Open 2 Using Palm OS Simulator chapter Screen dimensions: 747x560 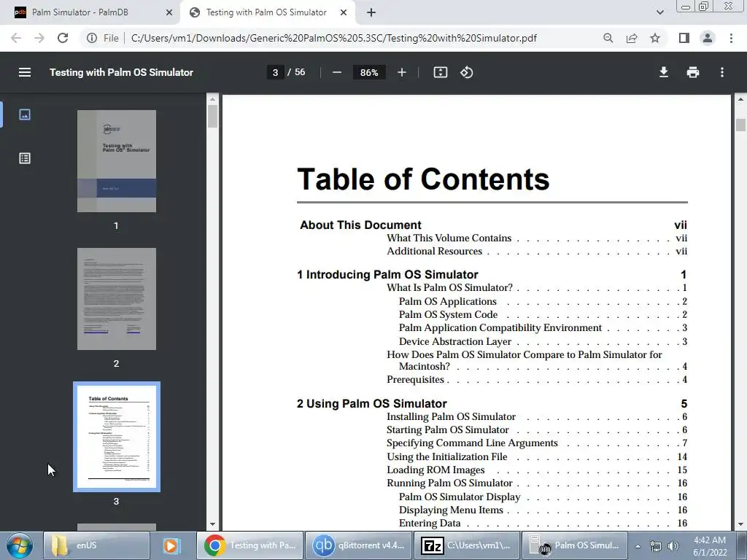(371, 403)
